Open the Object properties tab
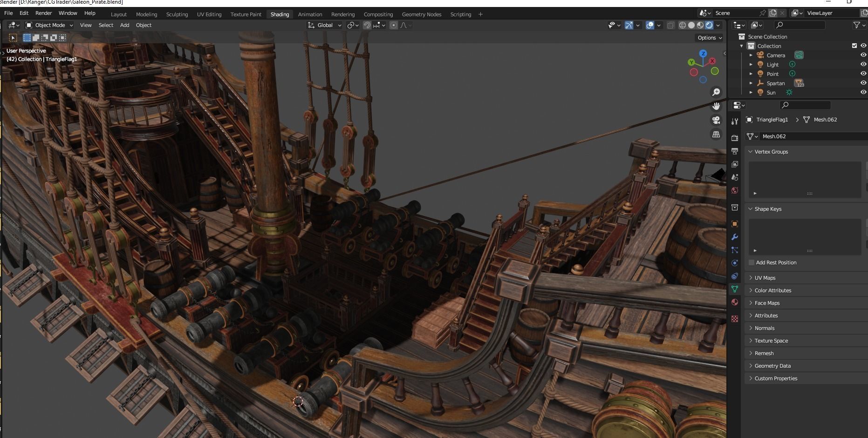Viewport: 868px width, 438px height. pos(735,223)
